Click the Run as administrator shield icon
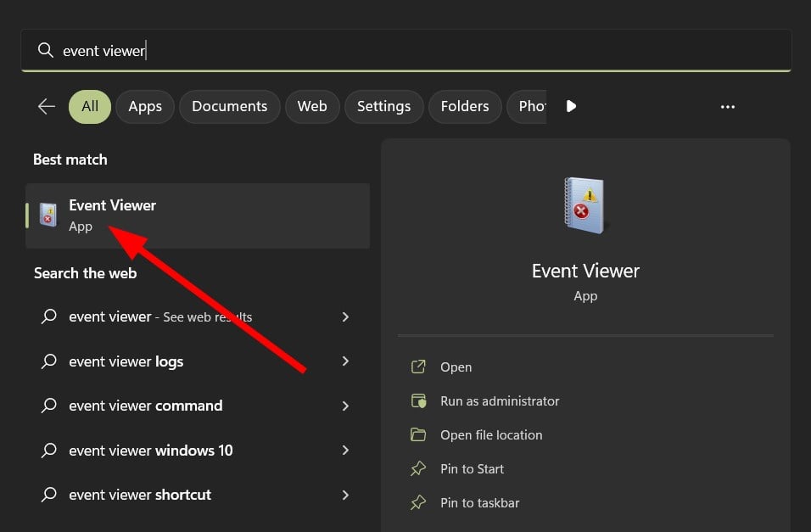Image resolution: width=811 pixels, height=532 pixels. [x=418, y=400]
